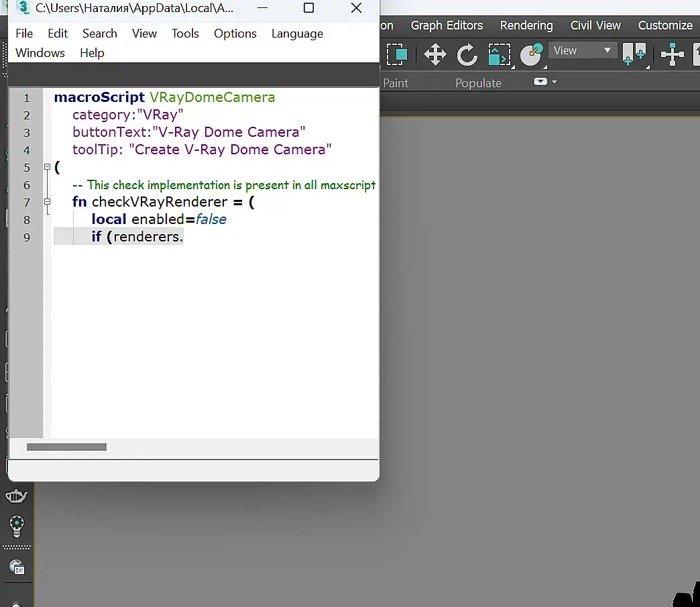Open the Language menu
Screen dimensions: 700x607
pyautogui.click(x=297, y=34)
